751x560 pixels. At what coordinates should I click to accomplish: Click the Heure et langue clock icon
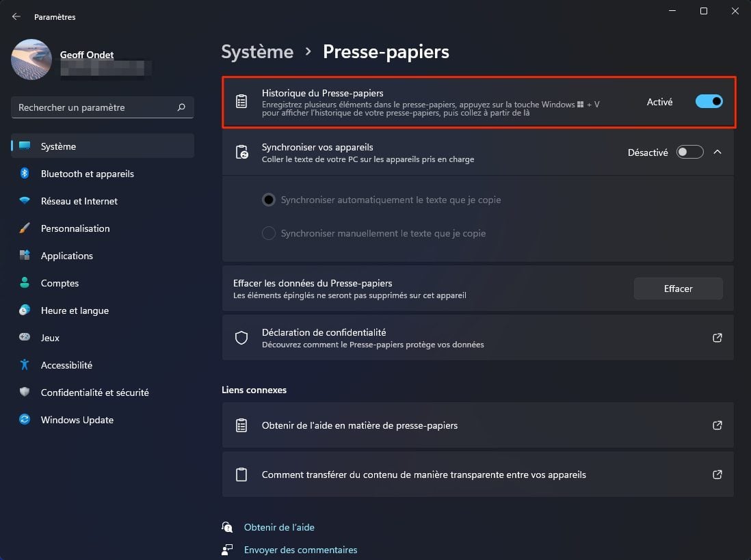25,310
